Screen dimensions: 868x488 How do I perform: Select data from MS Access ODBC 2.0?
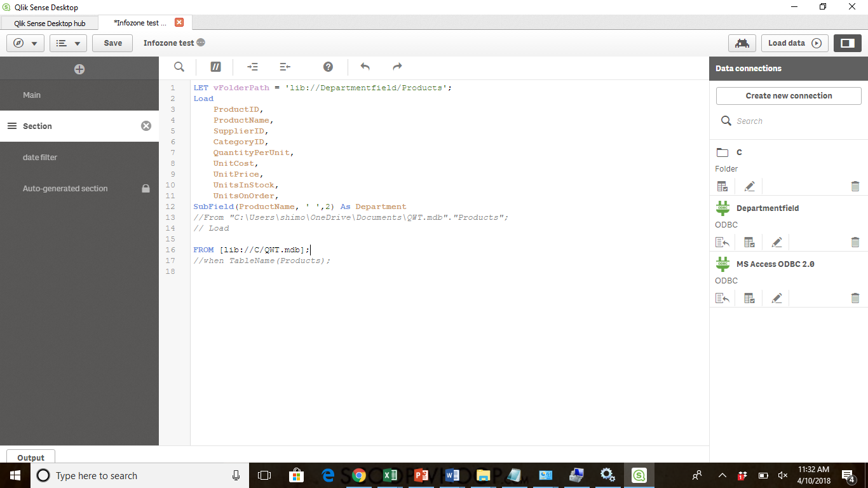[x=749, y=298]
